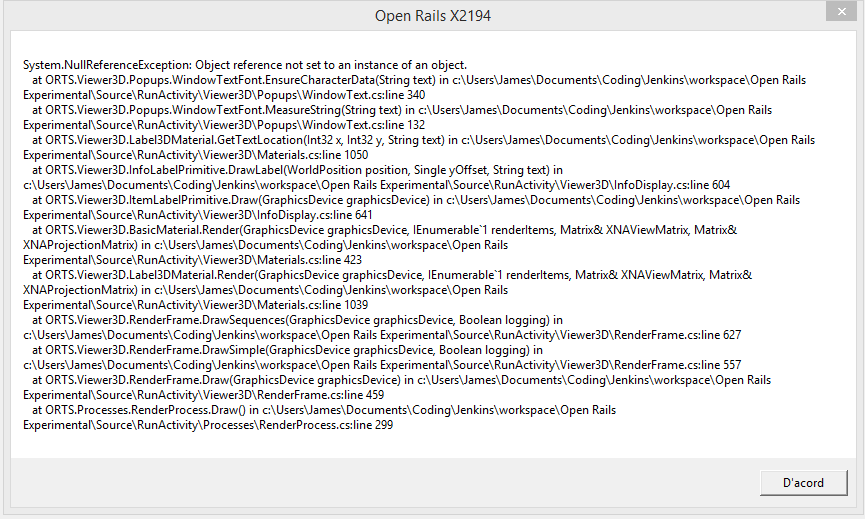
Task: Click the RenderFrame.cs:line 459 reference
Action: [324, 395]
